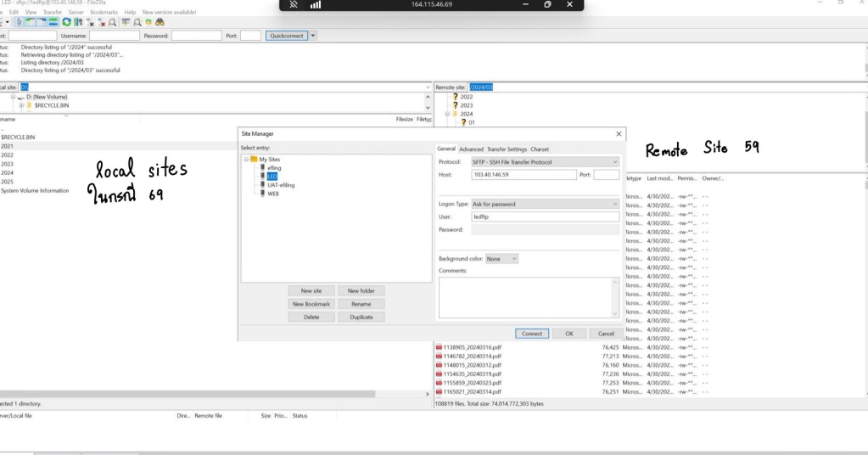This screenshot has height=455, width=868.
Task: Click the New site button
Action: click(311, 291)
